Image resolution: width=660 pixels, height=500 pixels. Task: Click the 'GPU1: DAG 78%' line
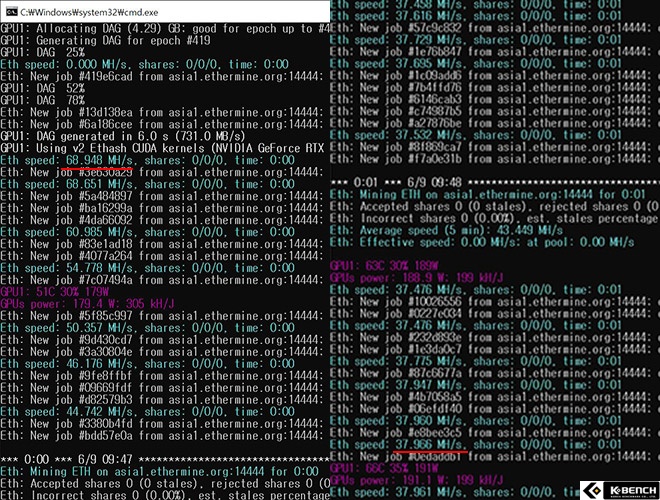pos(43,101)
